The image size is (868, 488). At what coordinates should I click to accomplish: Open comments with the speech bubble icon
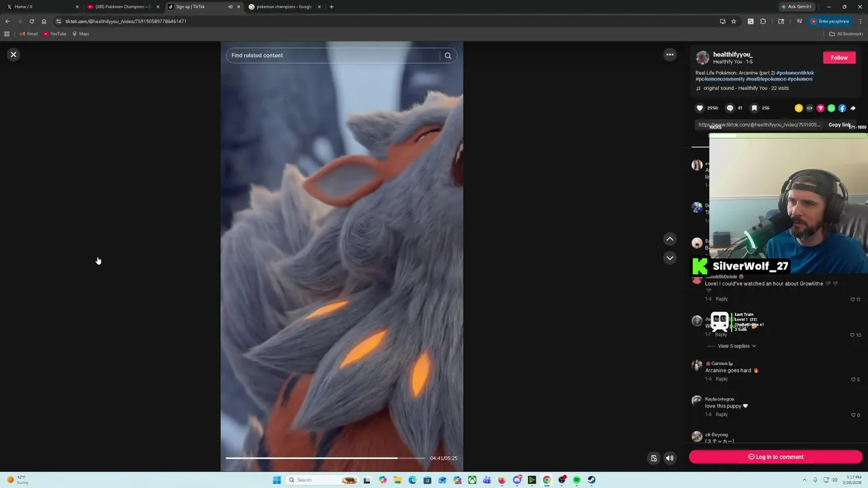tap(730, 108)
